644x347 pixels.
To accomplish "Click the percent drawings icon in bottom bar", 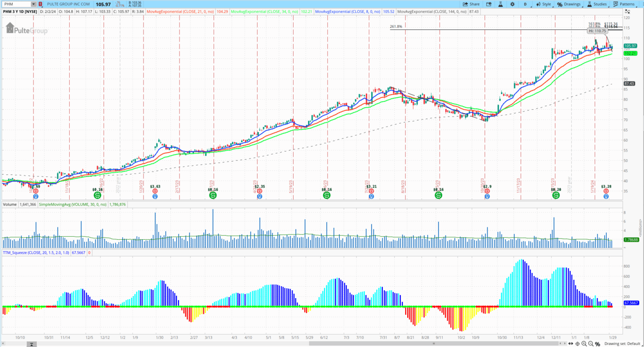I will point(597,344).
